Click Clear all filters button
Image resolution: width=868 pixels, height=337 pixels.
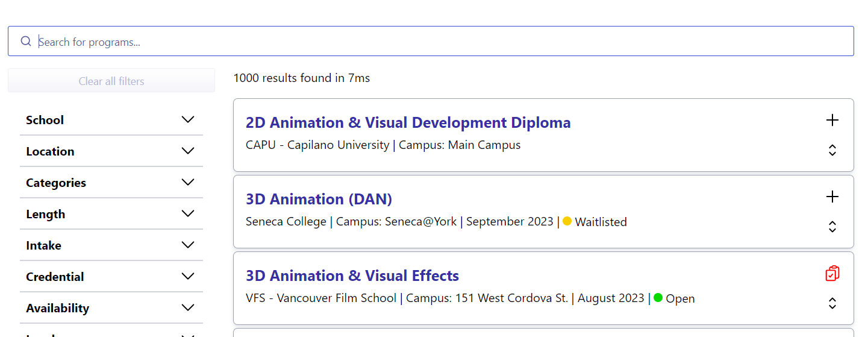(111, 81)
